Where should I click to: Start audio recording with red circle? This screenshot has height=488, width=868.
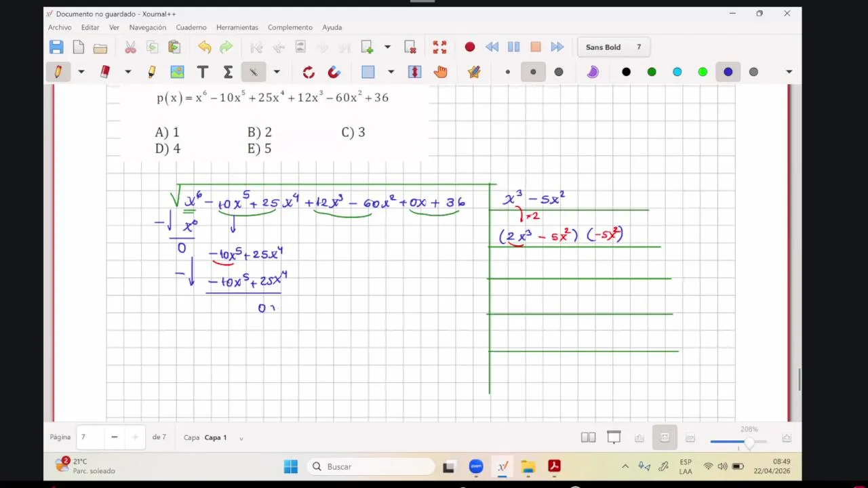(x=469, y=47)
